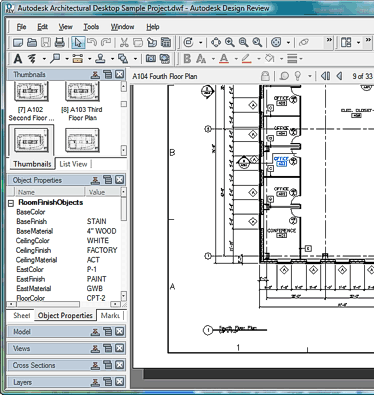This screenshot has width=374, height=395.
Task: Select the Measure dimension tool
Action: pyautogui.click(x=78, y=59)
